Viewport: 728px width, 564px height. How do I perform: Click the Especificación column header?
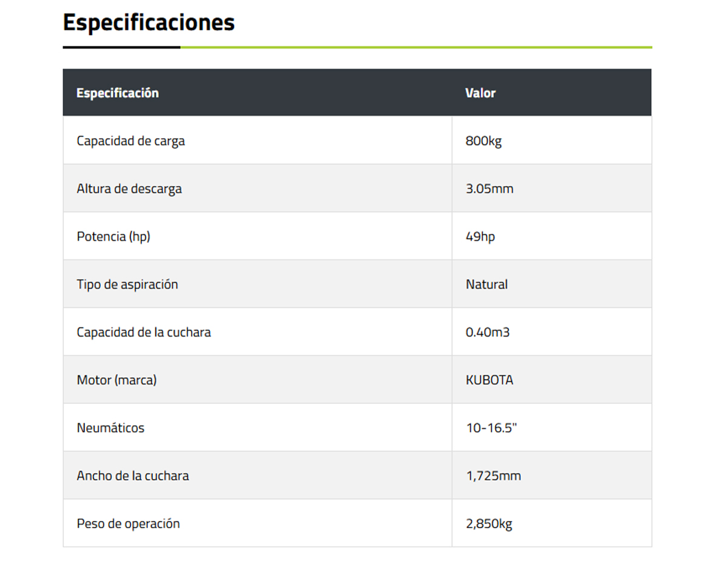tap(118, 93)
